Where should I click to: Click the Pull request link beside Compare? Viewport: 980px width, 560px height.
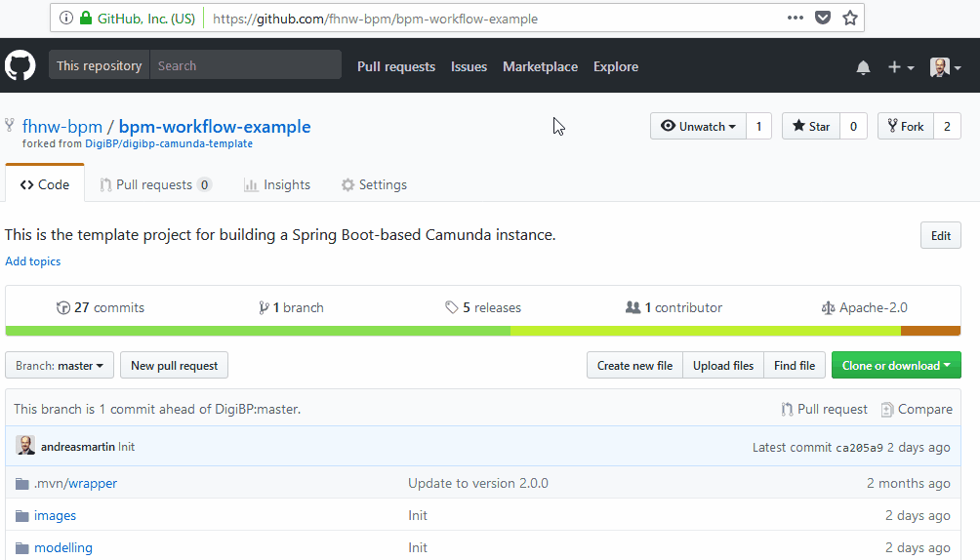[825, 410]
